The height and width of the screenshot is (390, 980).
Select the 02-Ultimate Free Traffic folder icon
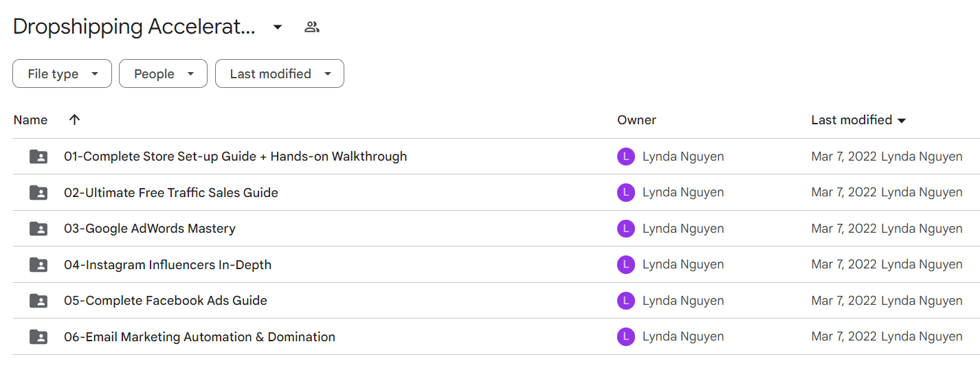(x=38, y=192)
